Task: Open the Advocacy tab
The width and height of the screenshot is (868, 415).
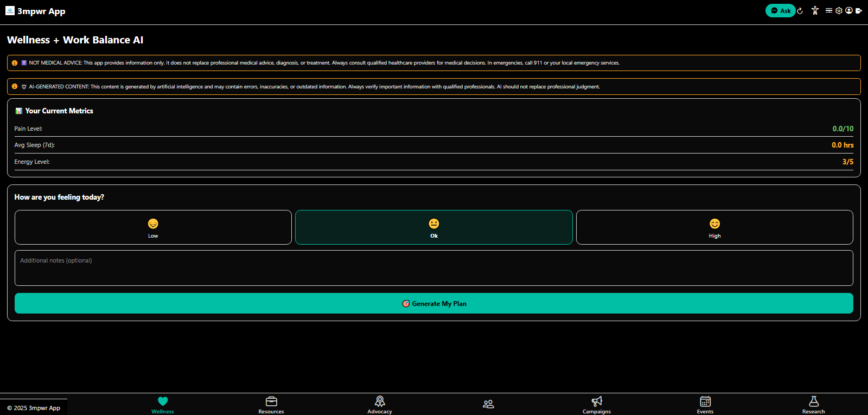Action: tap(380, 404)
